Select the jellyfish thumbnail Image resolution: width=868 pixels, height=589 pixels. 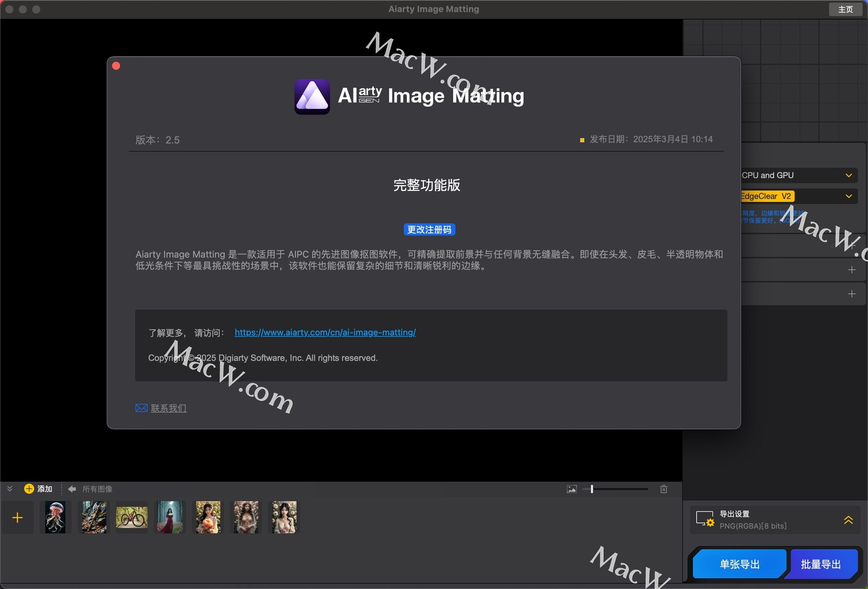[56, 517]
